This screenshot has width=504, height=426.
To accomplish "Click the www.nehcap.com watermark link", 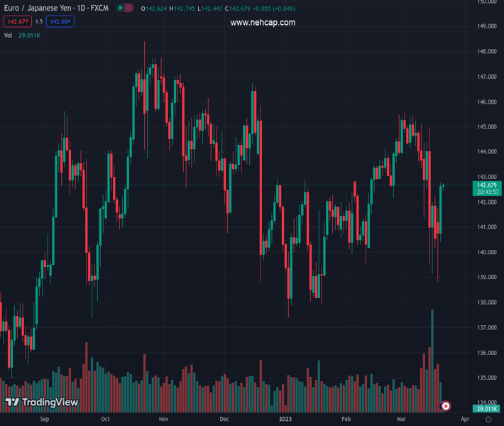I will [263, 23].
